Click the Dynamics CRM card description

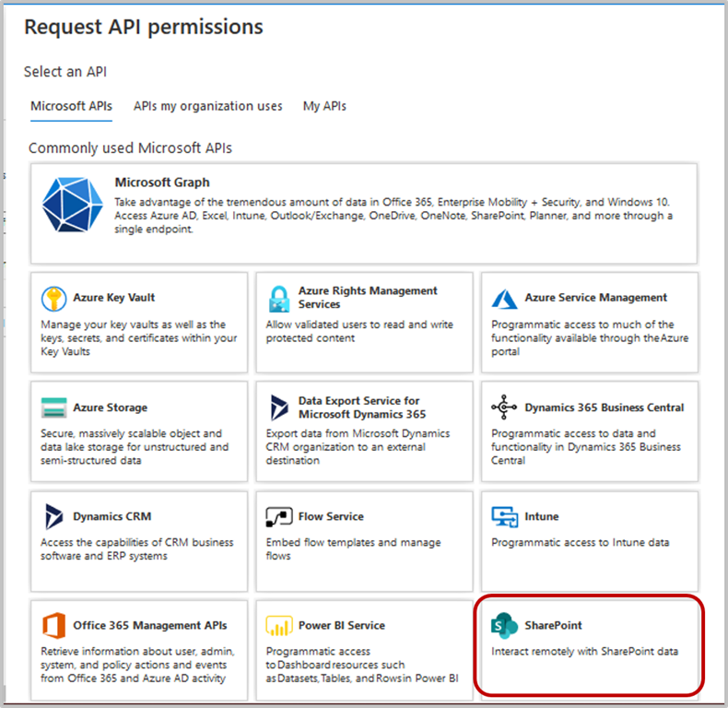click(x=137, y=549)
